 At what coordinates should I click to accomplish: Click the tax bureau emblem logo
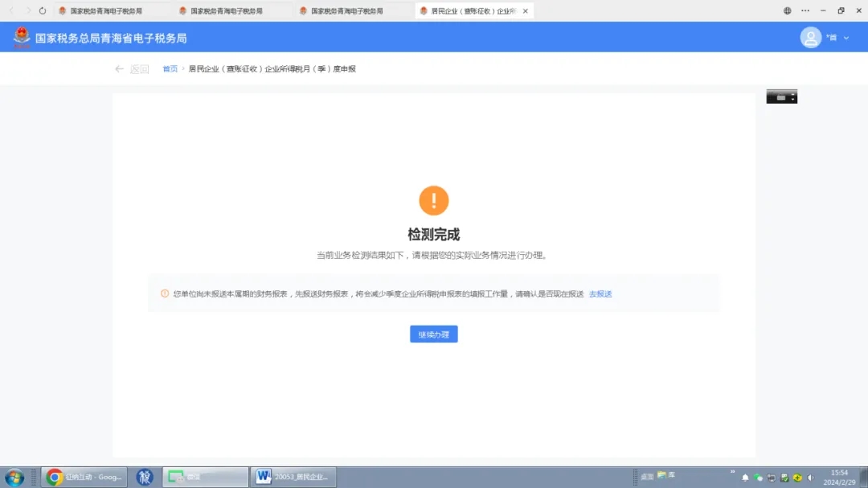22,38
